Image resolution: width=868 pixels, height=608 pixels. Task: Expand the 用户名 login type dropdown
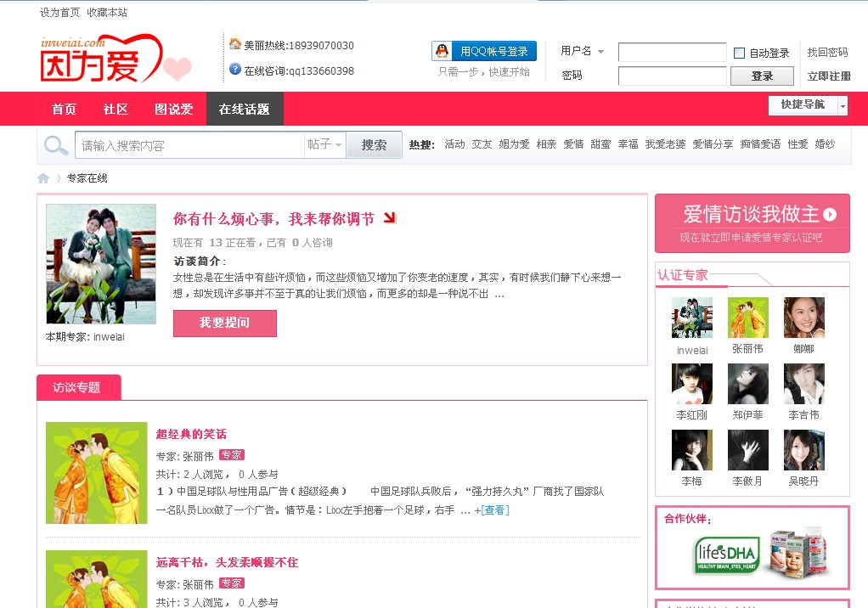coord(600,52)
